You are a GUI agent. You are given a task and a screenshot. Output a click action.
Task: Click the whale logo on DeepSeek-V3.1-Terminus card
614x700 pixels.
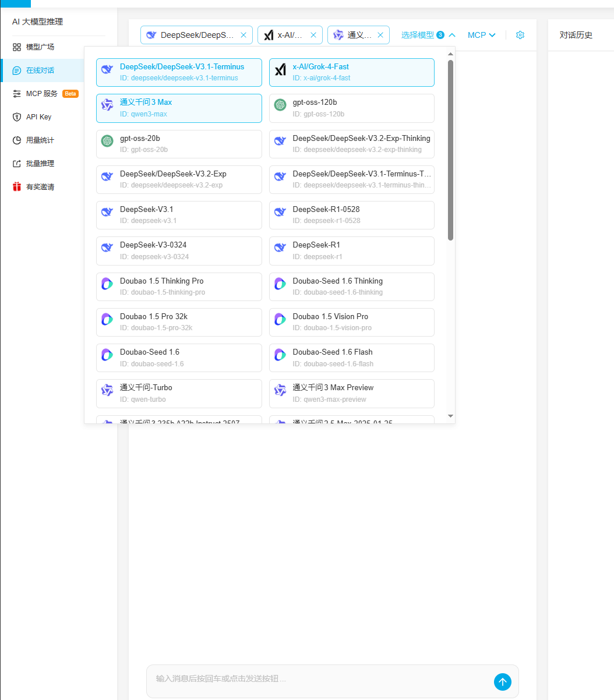pyautogui.click(x=107, y=69)
